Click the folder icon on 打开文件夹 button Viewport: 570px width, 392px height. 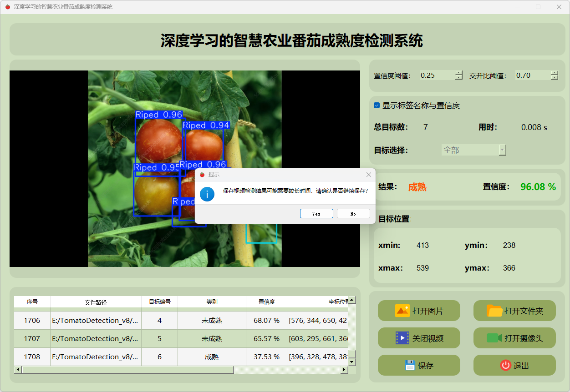click(494, 311)
